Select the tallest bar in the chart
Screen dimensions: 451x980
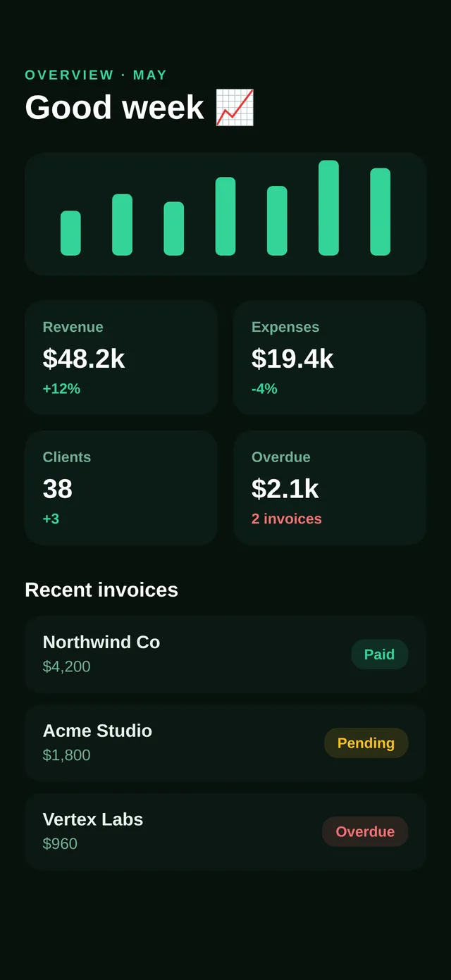click(x=328, y=208)
